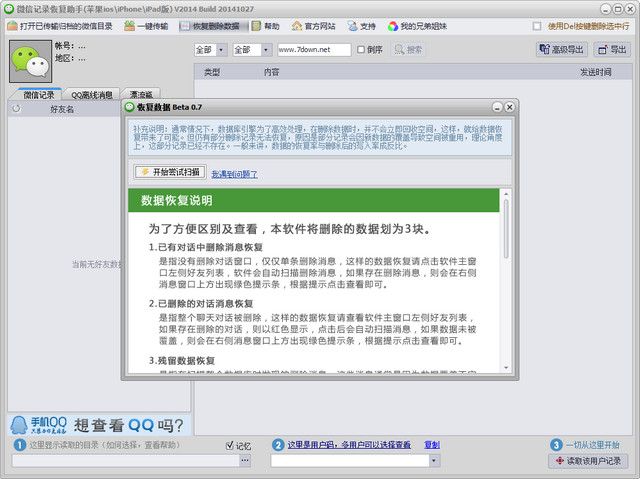This screenshot has height=479, width=640.
Task: Open the user code link 这里是用户码
Action: [349, 445]
